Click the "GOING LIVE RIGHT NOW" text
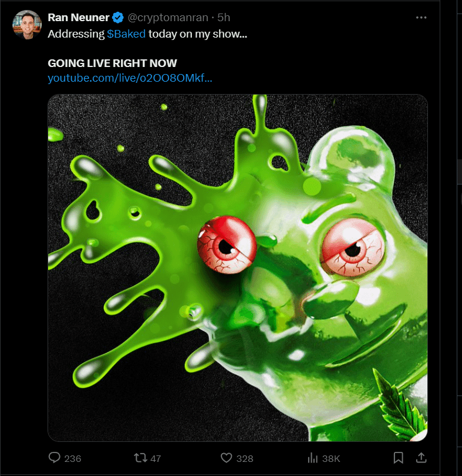 pyautogui.click(x=112, y=63)
